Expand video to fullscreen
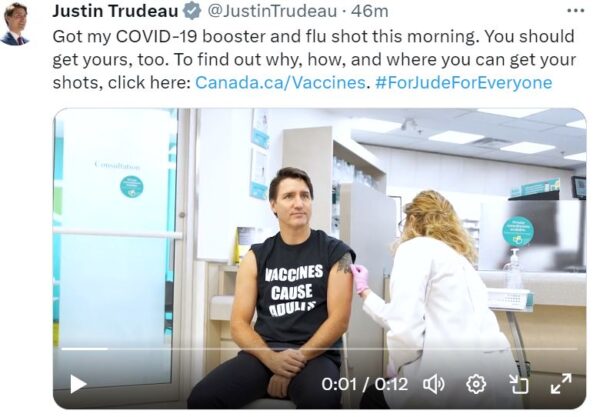Image resolution: width=600 pixels, height=417 pixels. click(561, 384)
